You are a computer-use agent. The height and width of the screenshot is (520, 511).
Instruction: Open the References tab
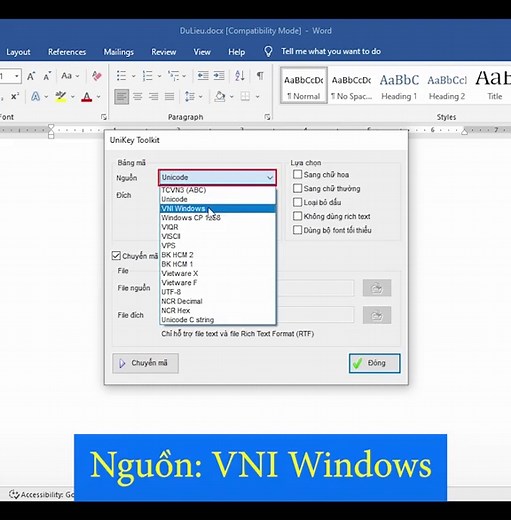(x=67, y=52)
